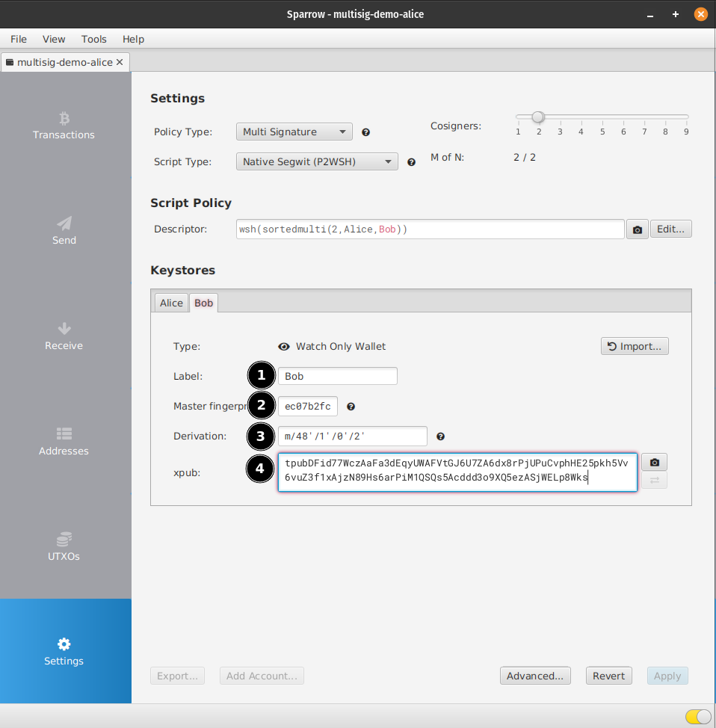
Task: Click the M of N value 2 / 2
Action: pyautogui.click(x=525, y=158)
